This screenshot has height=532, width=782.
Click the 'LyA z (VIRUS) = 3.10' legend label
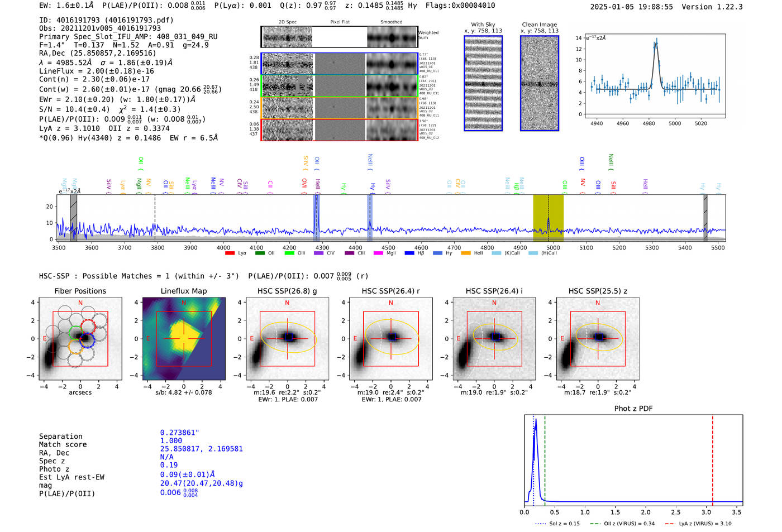705,524
